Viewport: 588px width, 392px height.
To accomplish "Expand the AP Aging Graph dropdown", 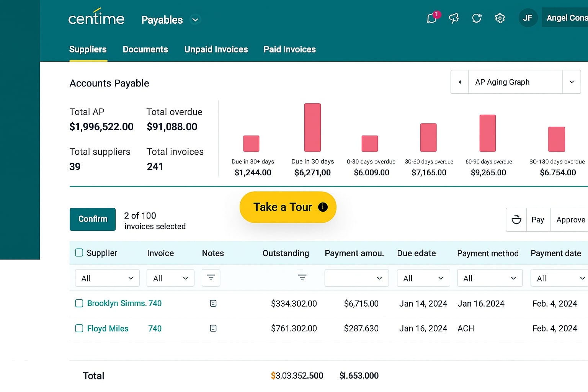I will click(x=571, y=82).
